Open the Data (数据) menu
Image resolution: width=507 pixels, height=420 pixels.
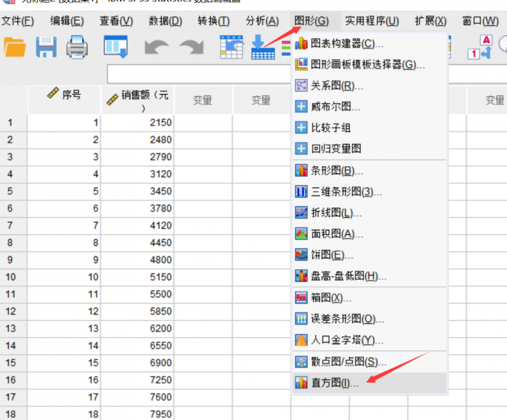click(x=166, y=21)
